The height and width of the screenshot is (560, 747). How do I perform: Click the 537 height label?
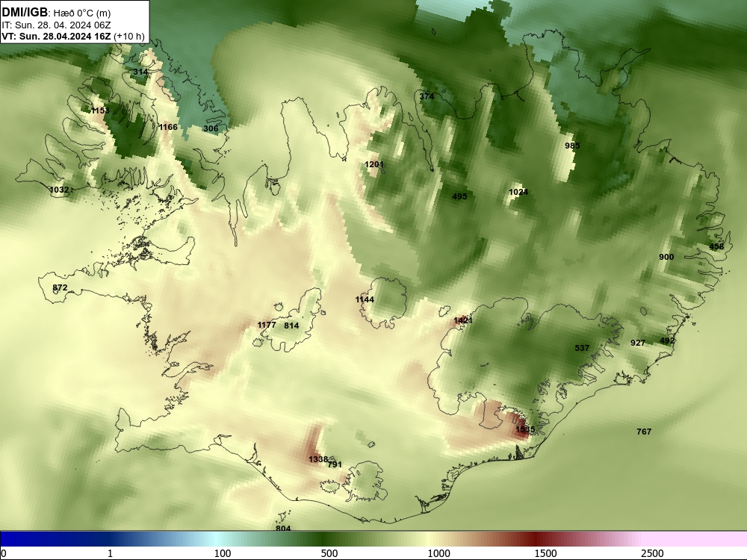(x=582, y=348)
